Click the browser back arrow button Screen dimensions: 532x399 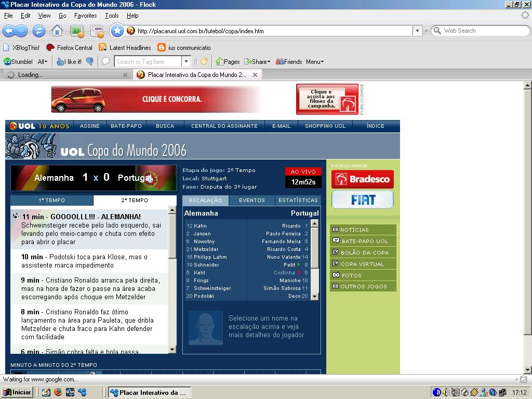(9, 31)
